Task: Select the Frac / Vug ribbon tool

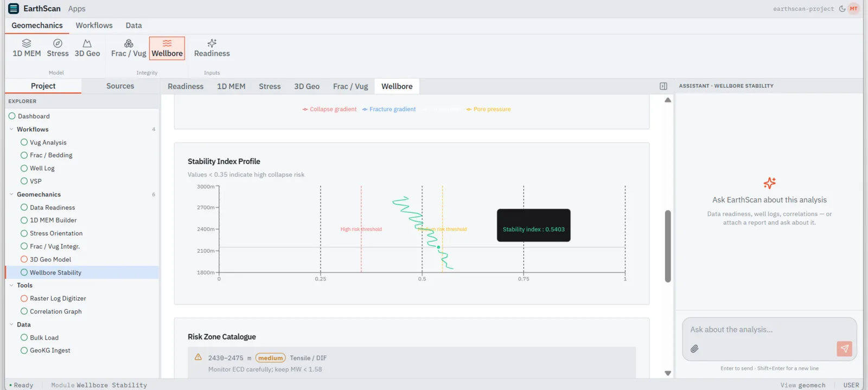Action: point(129,48)
